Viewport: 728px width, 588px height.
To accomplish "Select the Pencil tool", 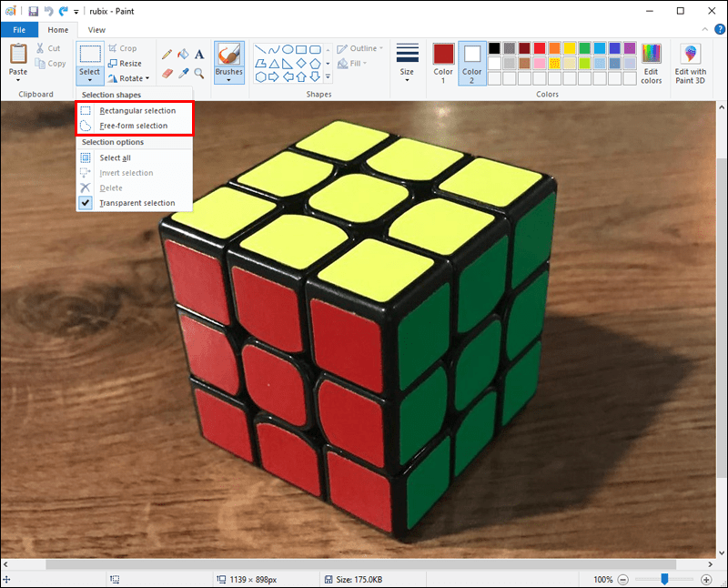I will [x=167, y=55].
